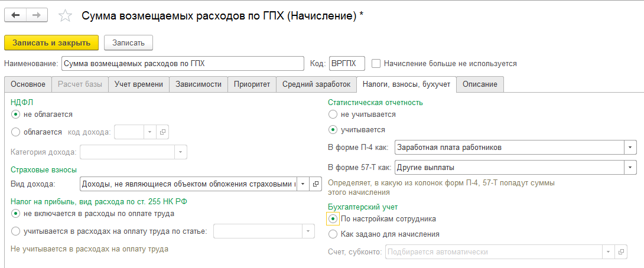Click the Счет, субконто input field
This screenshot has height=268, width=644.
coord(494,251)
